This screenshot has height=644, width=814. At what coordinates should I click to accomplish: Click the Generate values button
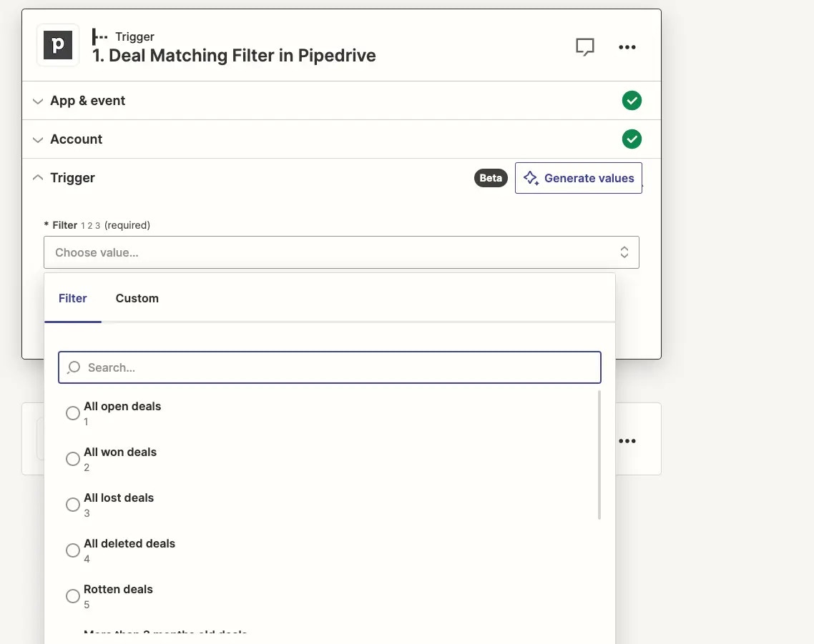point(579,178)
